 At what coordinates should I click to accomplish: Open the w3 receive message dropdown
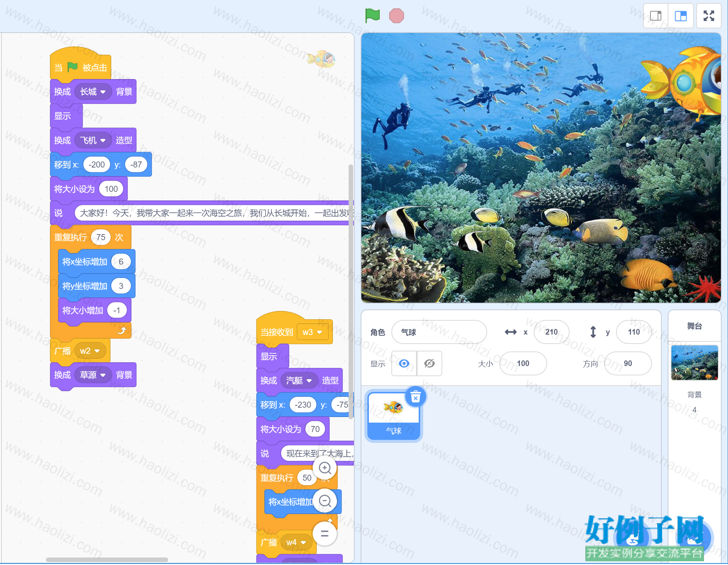[x=312, y=332]
